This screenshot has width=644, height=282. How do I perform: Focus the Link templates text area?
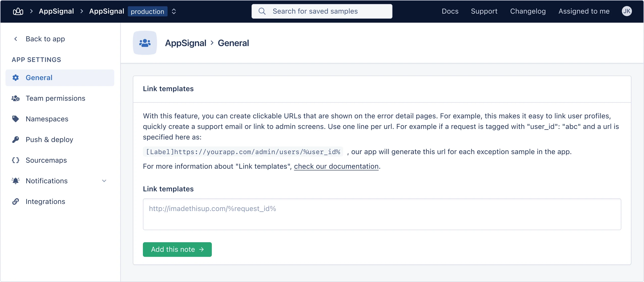tap(382, 214)
